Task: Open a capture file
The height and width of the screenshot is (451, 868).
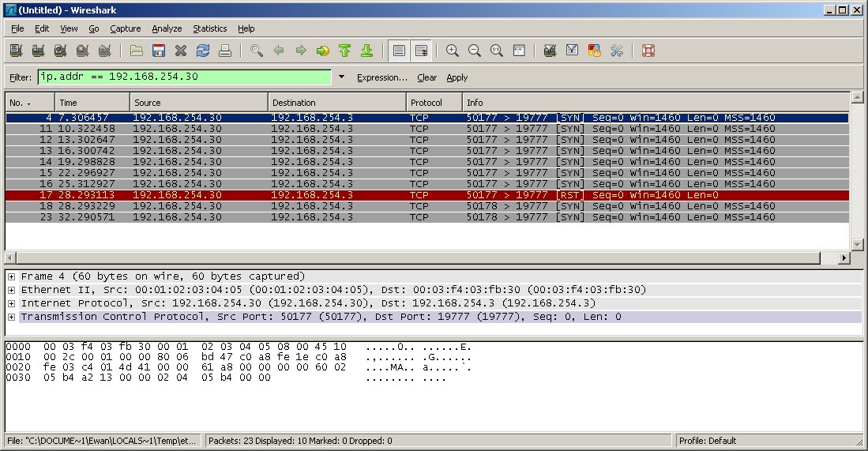Action: tap(136, 51)
